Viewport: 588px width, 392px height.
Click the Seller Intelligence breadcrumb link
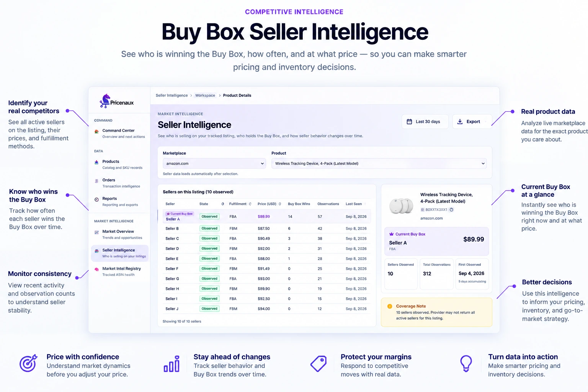(x=171, y=95)
